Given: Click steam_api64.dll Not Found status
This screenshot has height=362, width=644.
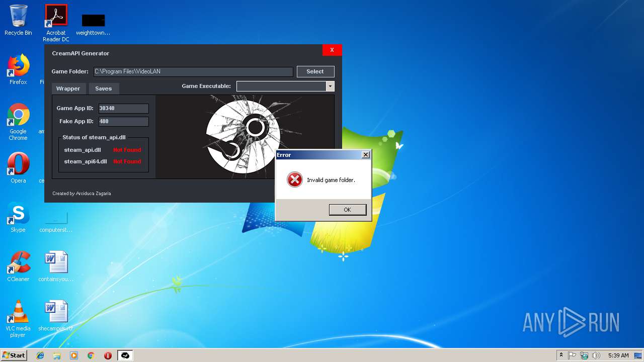Looking at the screenshot, I should coord(127,161).
